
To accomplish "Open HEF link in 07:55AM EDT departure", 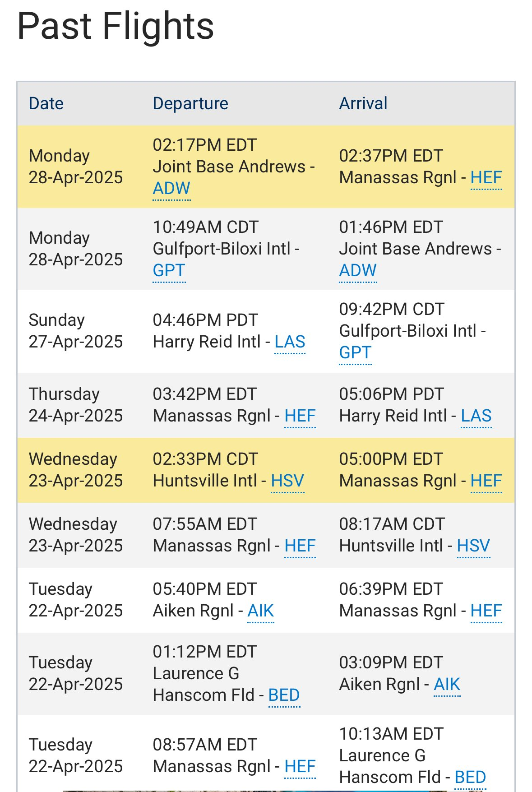I will (x=300, y=546).
